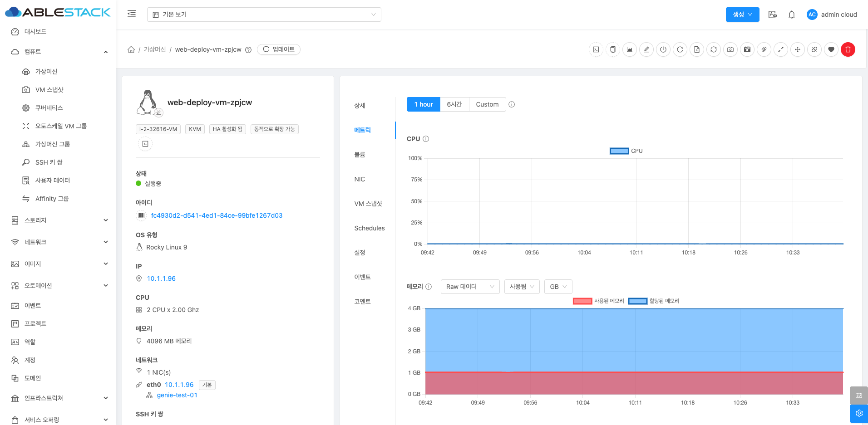
Task: Click the red trash delete VM button
Action: (x=848, y=49)
